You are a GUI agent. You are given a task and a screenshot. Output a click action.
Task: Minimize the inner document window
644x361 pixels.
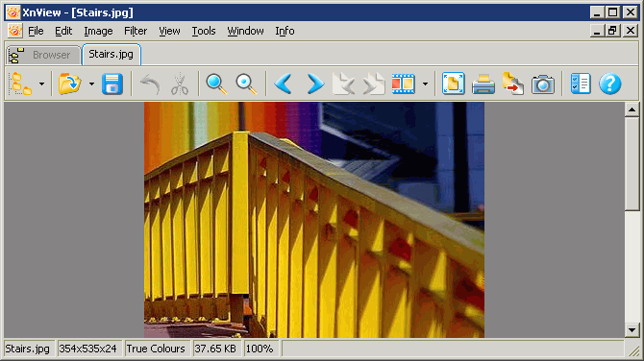pos(597,31)
